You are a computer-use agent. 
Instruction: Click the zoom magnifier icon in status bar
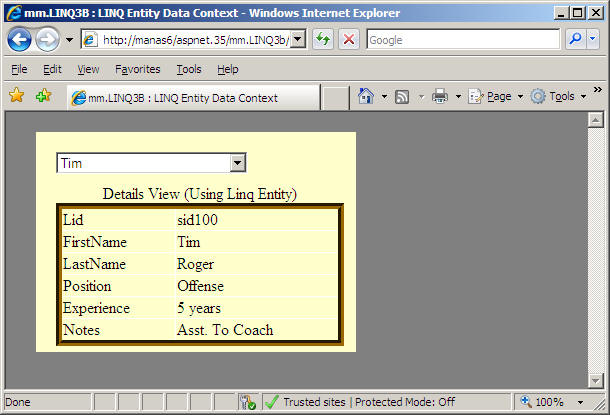pyautogui.click(x=526, y=401)
